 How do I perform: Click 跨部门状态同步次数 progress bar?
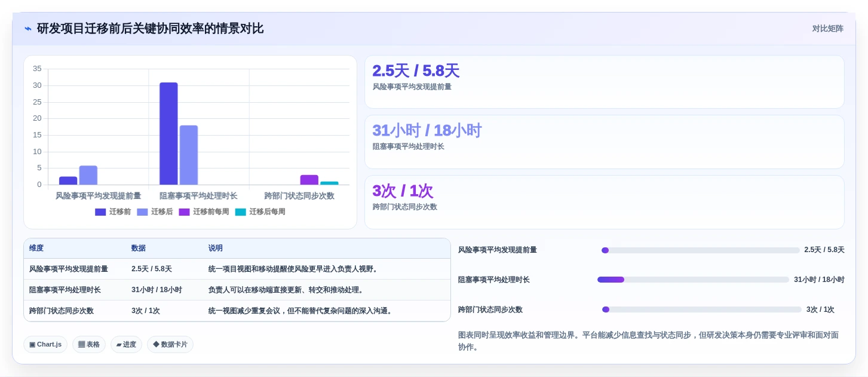702,309
